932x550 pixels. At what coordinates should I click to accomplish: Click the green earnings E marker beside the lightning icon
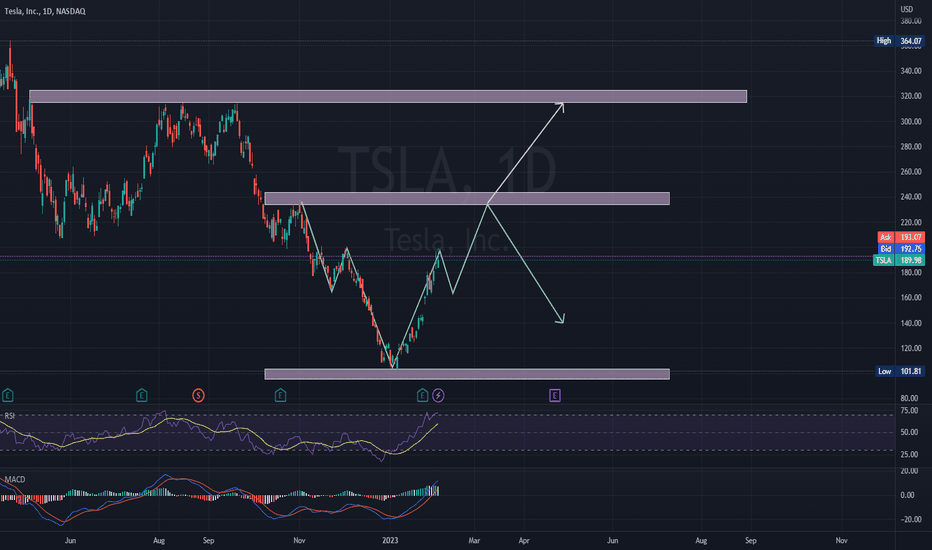click(422, 395)
